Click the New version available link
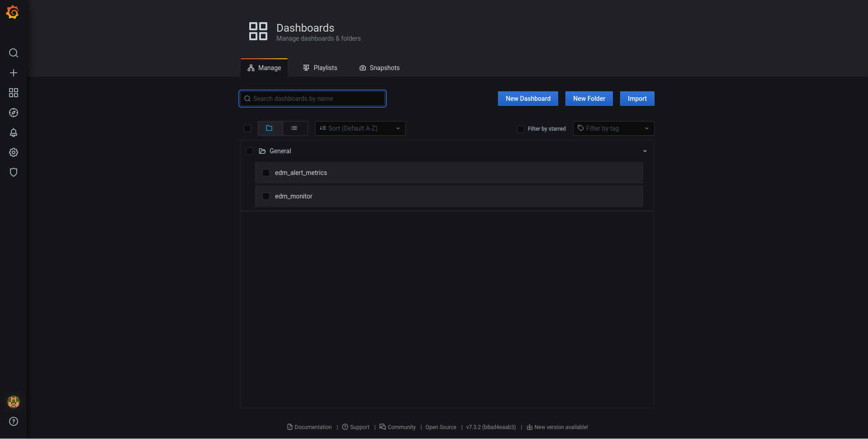868x439 pixels. point(557,427)
